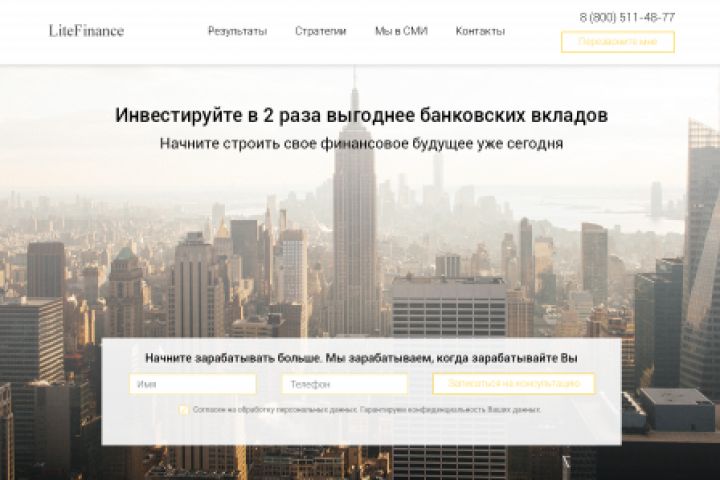Click the phone number 8 (800) 511-48-77
720x480 pixels.
click(627, 17)
